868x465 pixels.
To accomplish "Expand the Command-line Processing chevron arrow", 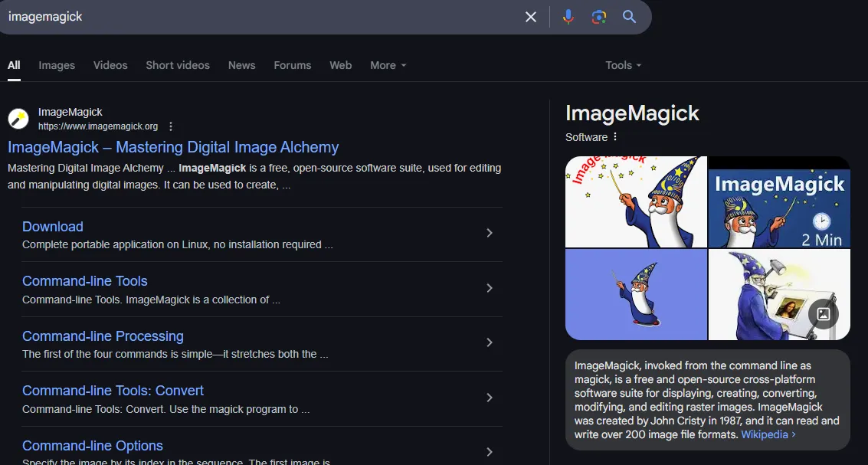I will point(490,342).
